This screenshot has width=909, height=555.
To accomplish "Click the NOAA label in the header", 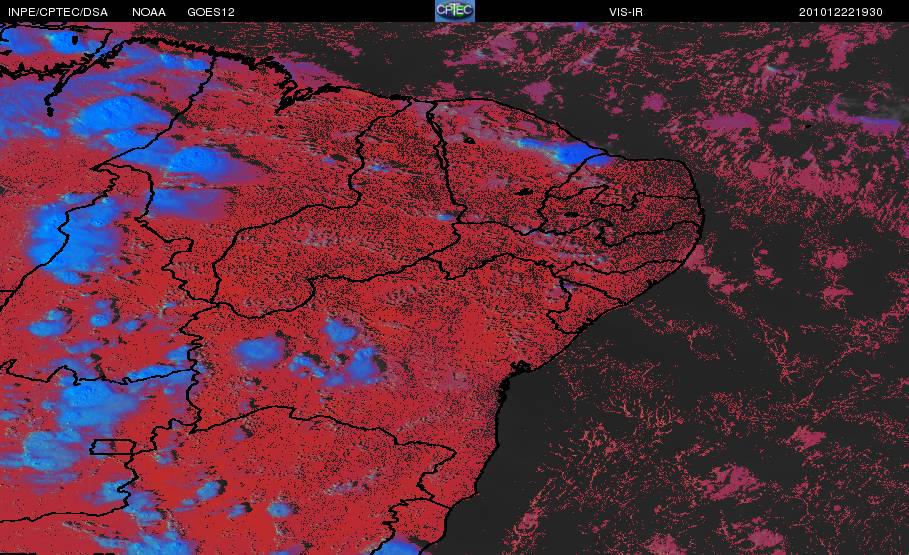I will 148,12.
